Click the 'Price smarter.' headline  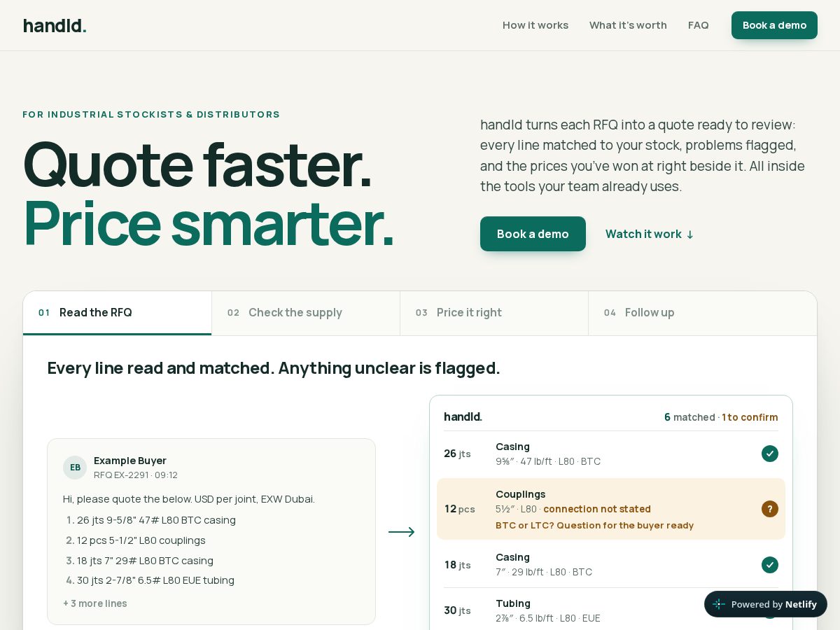209,223
